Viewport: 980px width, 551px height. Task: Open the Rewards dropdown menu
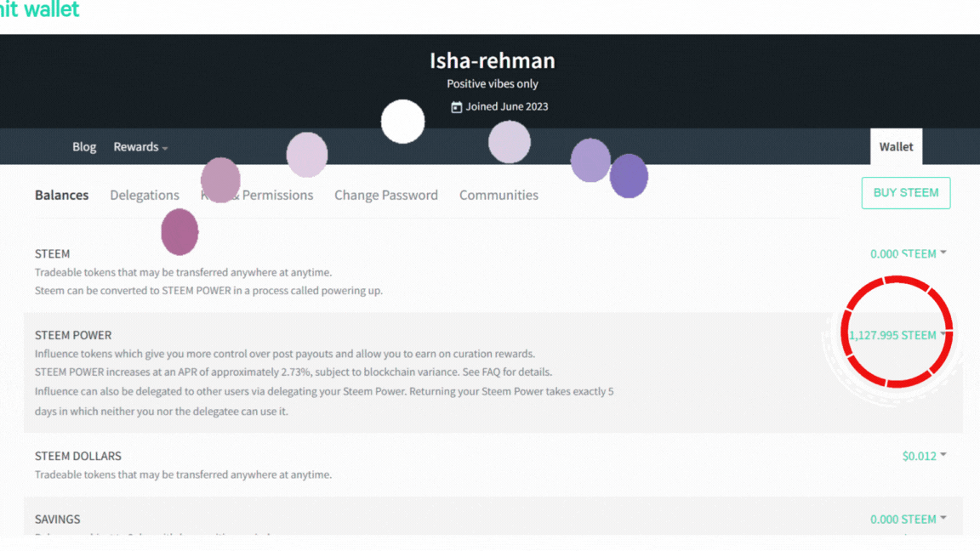(140, 147)
